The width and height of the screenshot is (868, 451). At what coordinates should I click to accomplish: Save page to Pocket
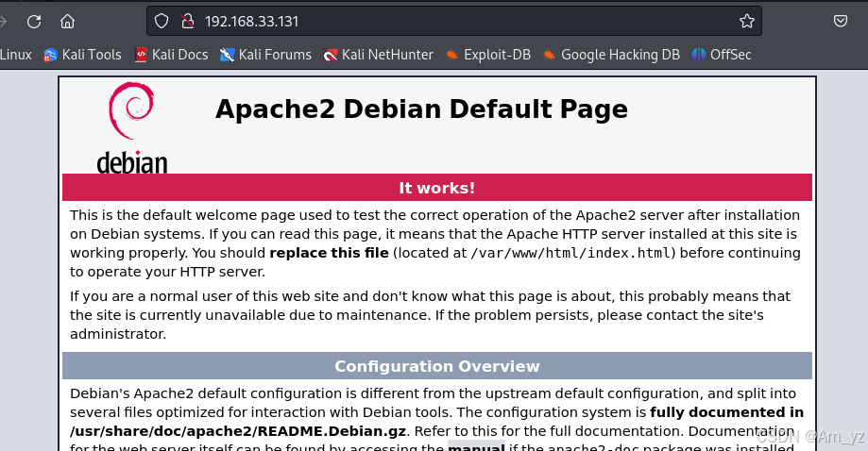click(x=841, y=21)
